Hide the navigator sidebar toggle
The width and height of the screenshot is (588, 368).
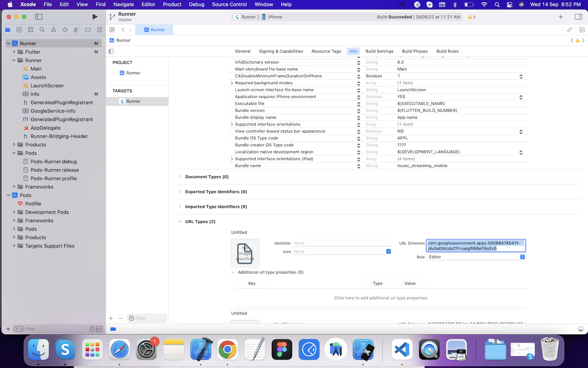(x=38, y=17)
